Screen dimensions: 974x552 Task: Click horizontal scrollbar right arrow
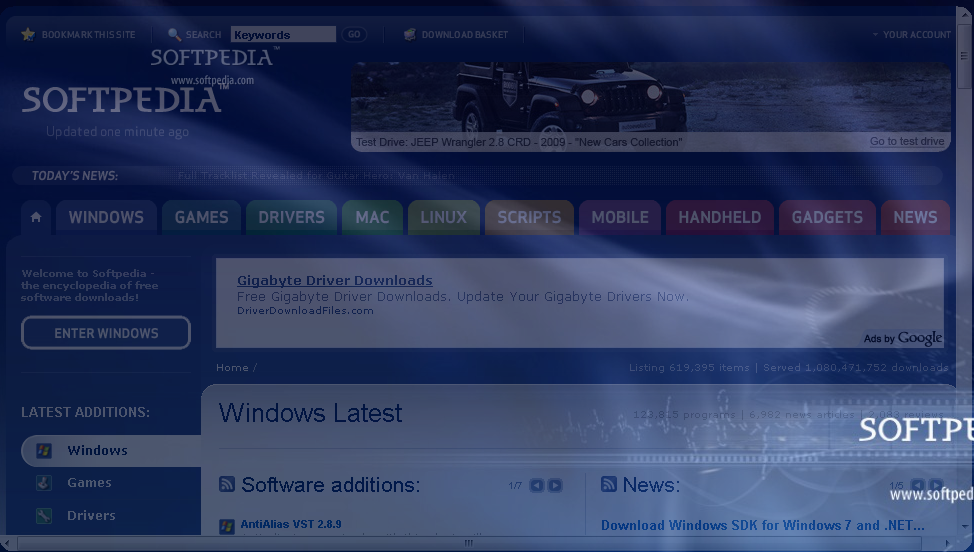point(949,544)
